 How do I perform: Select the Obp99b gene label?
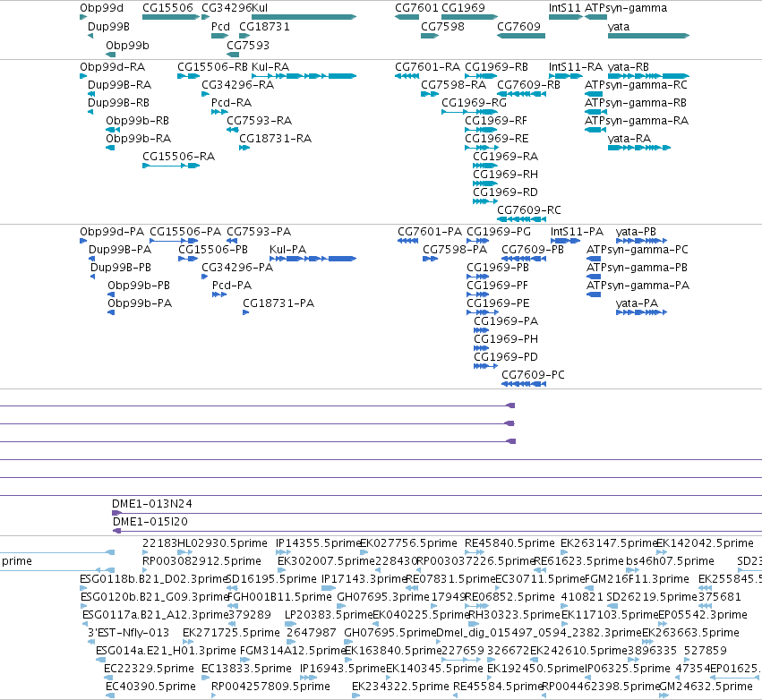tap(127, 45)
